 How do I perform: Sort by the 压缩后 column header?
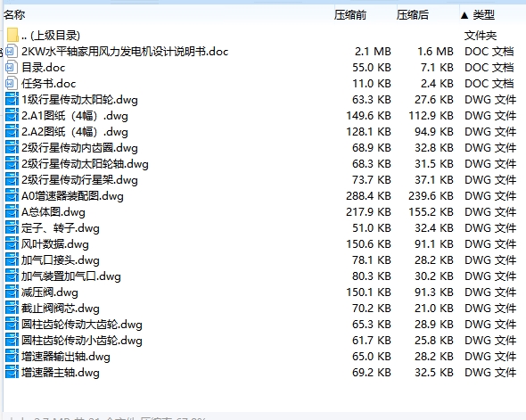tap(413, 15)
